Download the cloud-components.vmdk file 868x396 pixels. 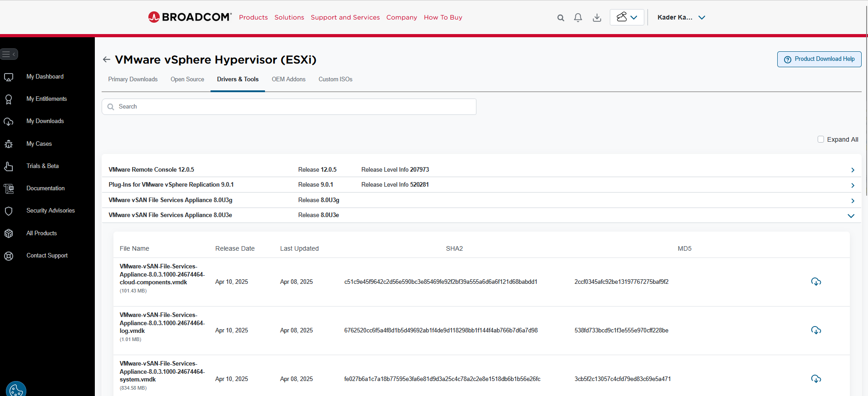tap(815, 282)
